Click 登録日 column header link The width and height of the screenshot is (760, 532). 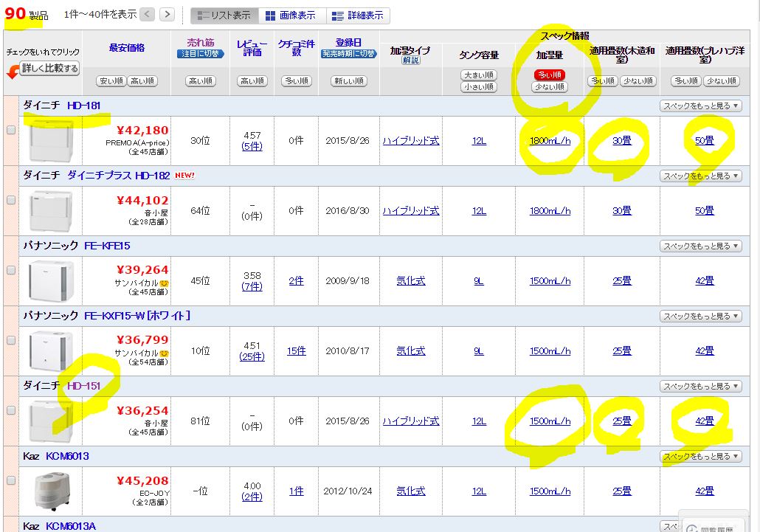pos(348,43)
